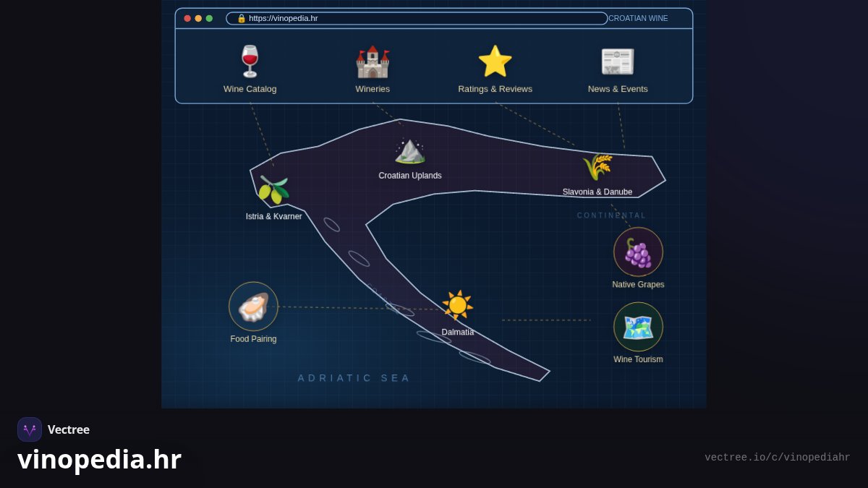
Task: Open the Wine Catalog glass icon
Action: pyautogui.click(x=250, y=61)
